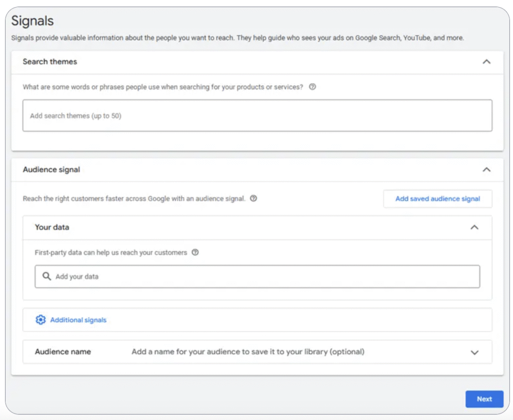Screen dimensions: 513x420
Task: Expand the Audience name row
Action: (474, 352)
